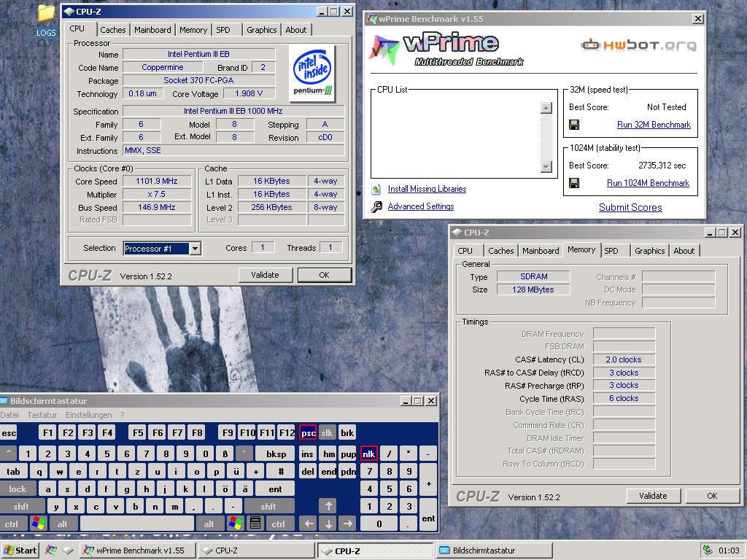Click the system tray network icon
The width and height of the screenshot is (747, 560).
click(x=708, y=550)
